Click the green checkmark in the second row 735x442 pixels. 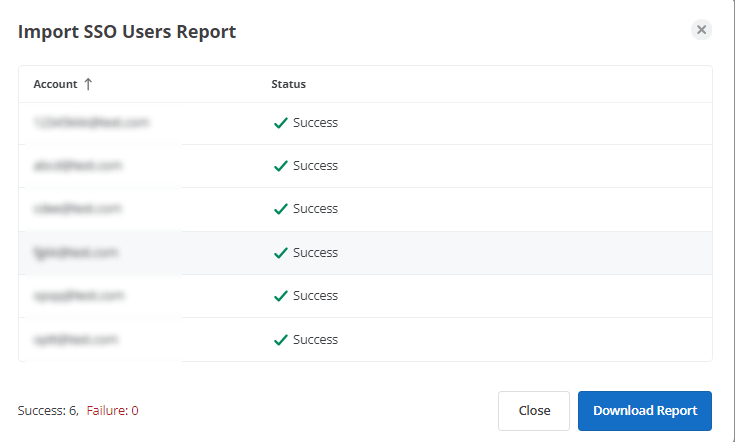[281, 166]
